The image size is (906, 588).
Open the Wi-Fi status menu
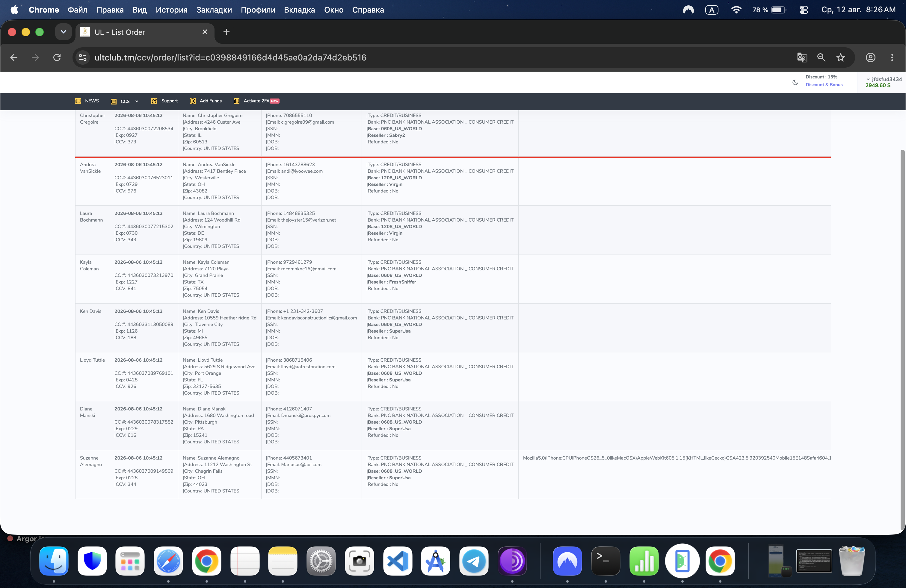[x=736, y=10]
